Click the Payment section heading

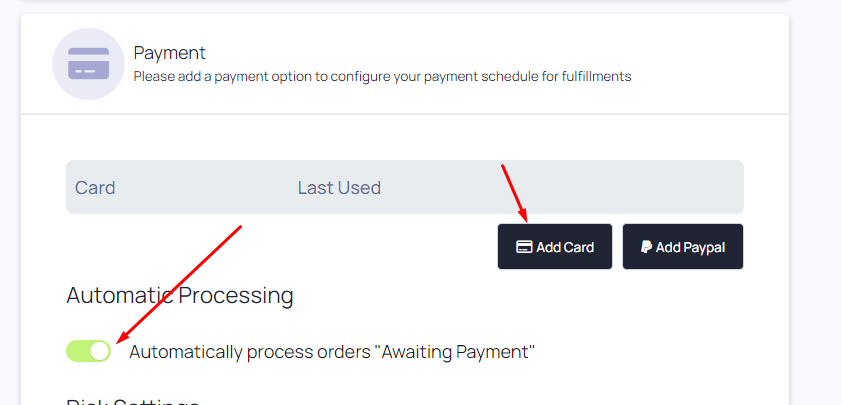(x=170, y=53)
